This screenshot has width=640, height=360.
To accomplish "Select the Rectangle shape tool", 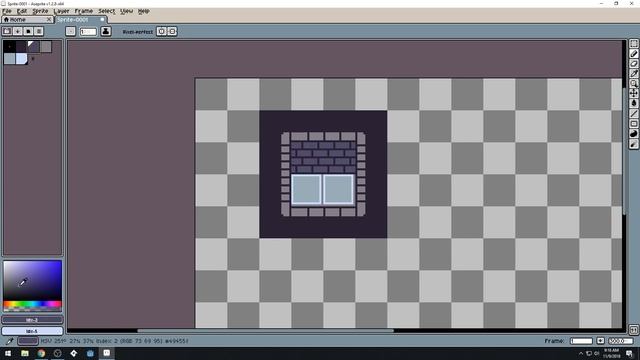I will point(633,124).
